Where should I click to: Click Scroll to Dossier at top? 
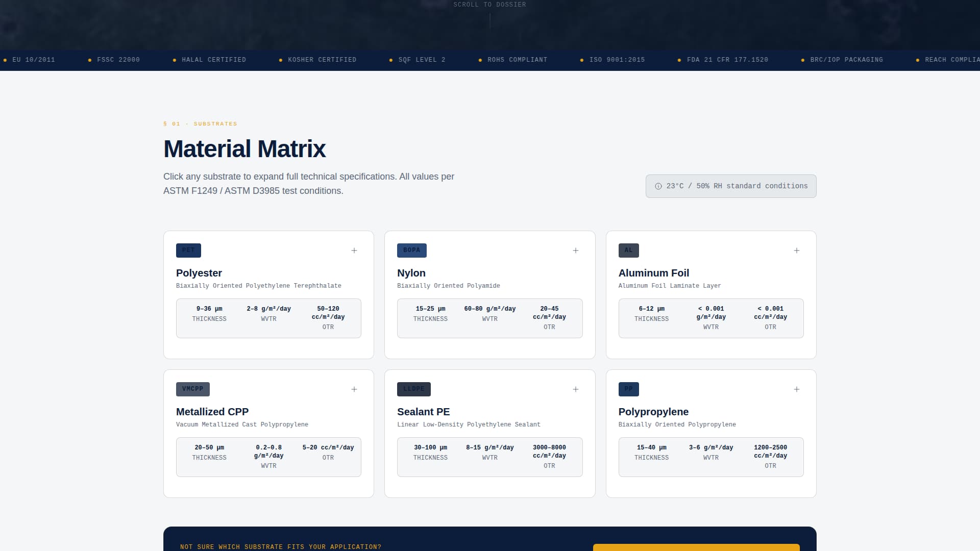pos(489,5)
